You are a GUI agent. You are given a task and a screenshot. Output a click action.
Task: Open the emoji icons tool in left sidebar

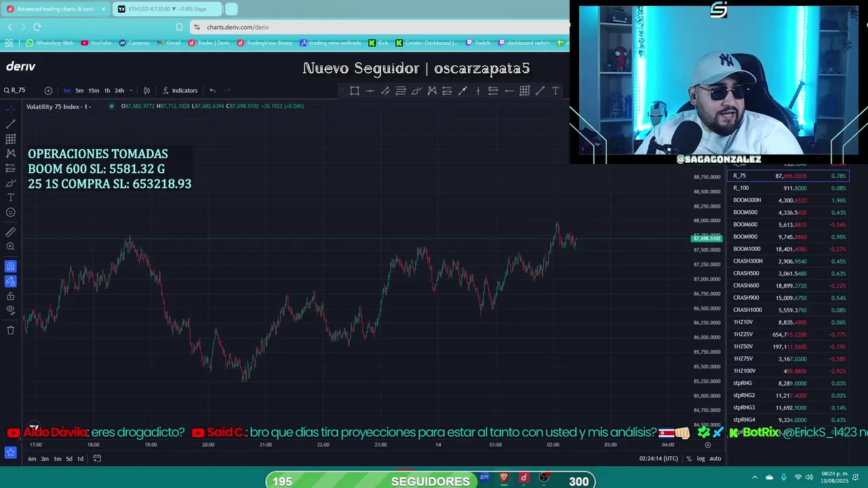click(10, 212)
